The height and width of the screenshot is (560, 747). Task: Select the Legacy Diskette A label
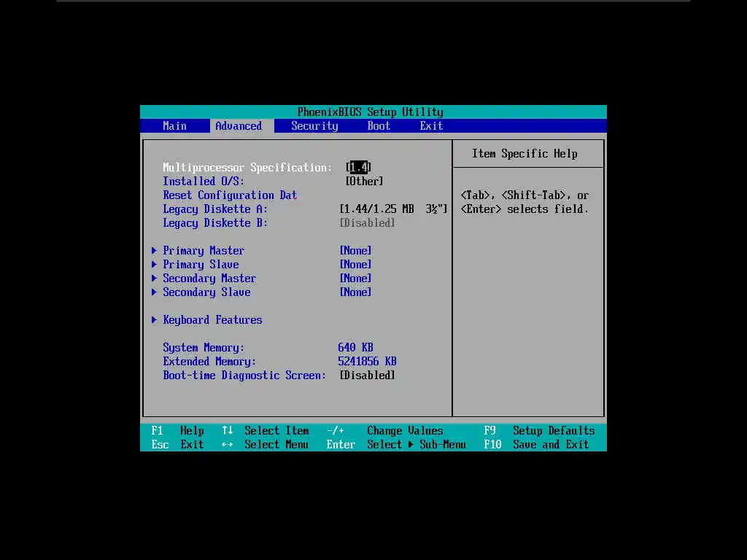215,209
